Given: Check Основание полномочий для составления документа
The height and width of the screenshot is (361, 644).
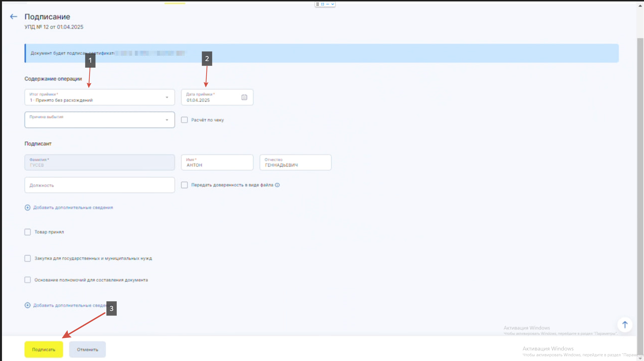Looking at the screenshot, I should point(27,280).
